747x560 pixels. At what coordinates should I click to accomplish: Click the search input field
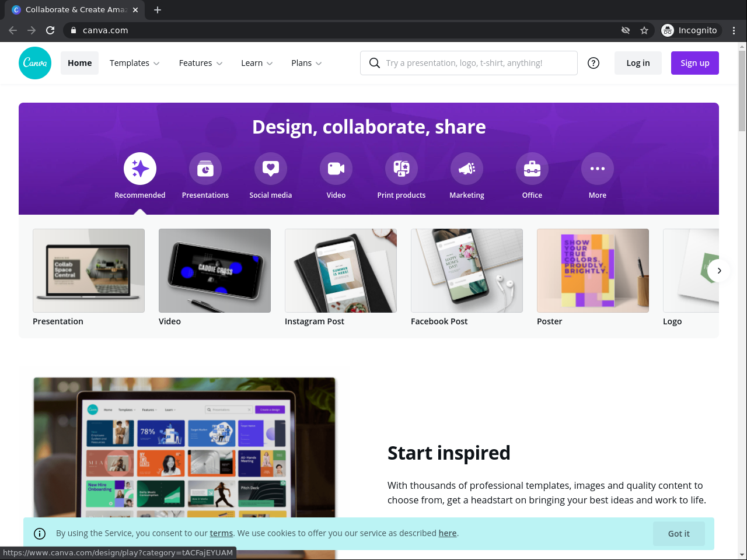(x=469, y=63)
